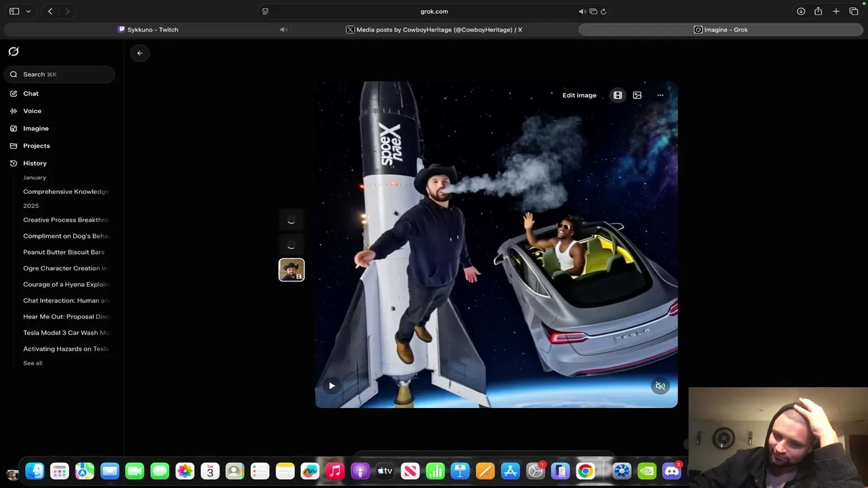Screen dimensions: 868x488
Task: Open the Safari share menu
Action: 818,12
